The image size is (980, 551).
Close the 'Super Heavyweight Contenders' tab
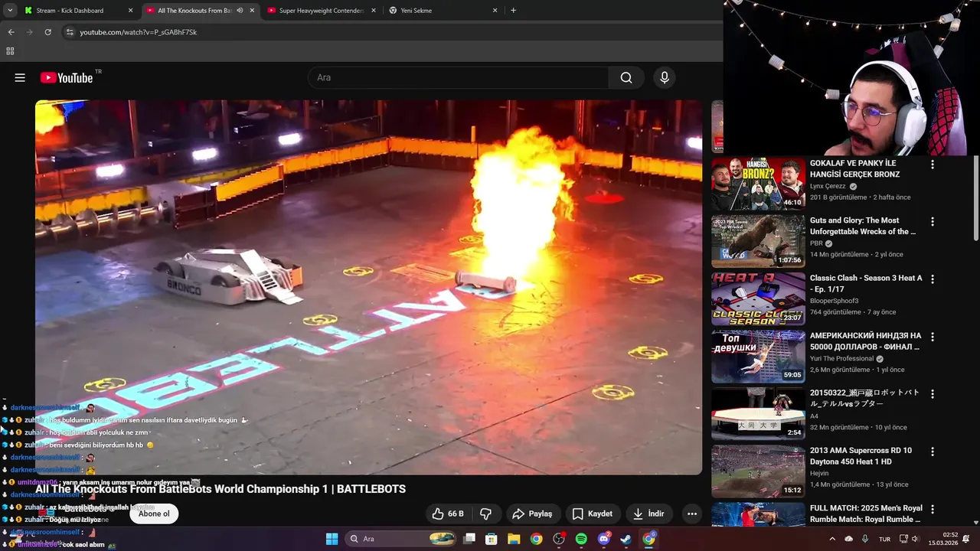pyautogui.click(x=374, y=11)
